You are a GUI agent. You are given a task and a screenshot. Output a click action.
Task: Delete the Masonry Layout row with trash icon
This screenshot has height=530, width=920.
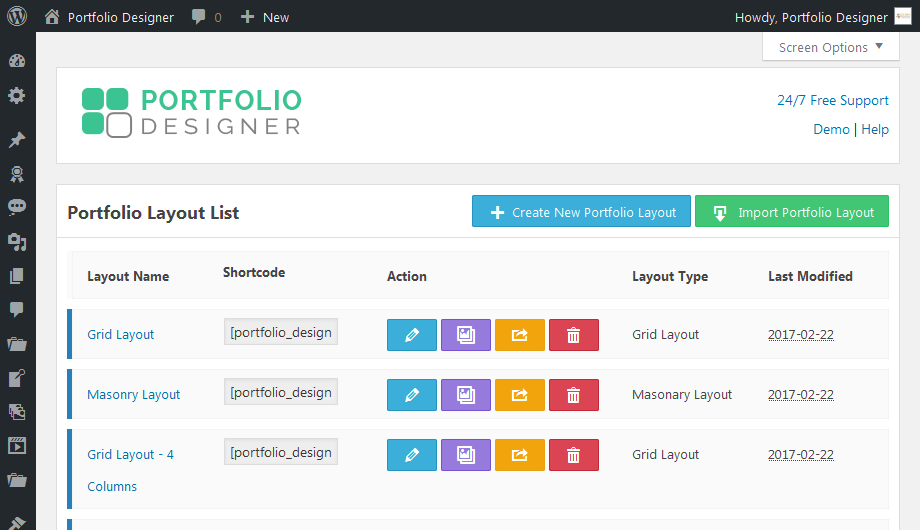[574, 395]
